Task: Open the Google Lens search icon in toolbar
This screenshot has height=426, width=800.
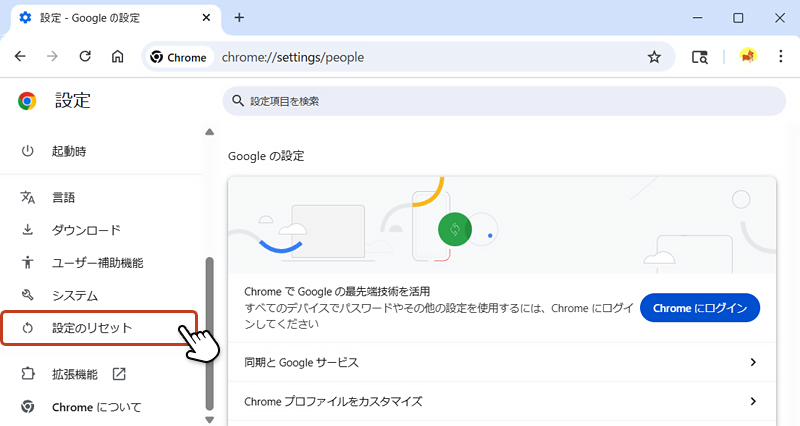Action: pyautogui.click(x=699, y=57)
